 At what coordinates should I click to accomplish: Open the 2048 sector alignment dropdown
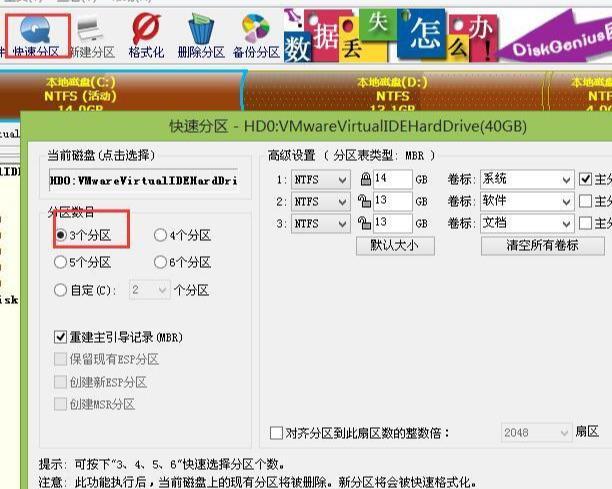535,432
